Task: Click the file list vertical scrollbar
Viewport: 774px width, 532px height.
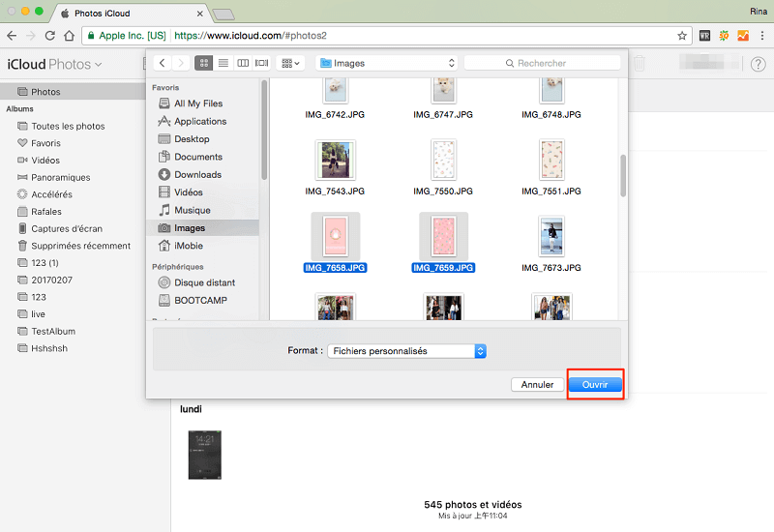Action: click(623, 176)
